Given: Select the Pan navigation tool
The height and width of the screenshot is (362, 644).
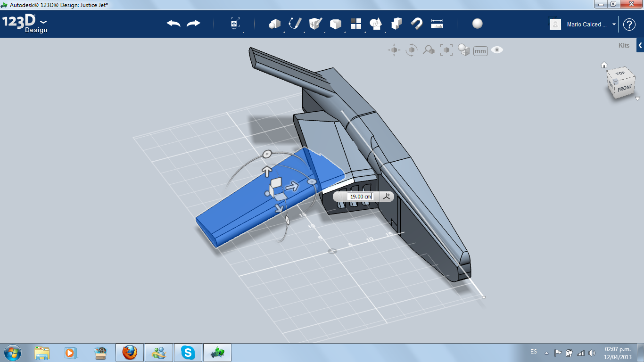Looking at the screenshot, I should tap(394, 50).
